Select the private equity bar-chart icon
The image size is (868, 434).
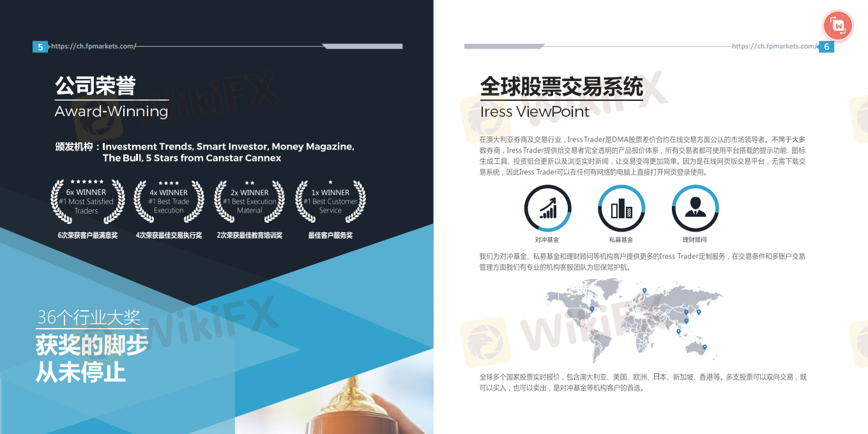[621, 208]
